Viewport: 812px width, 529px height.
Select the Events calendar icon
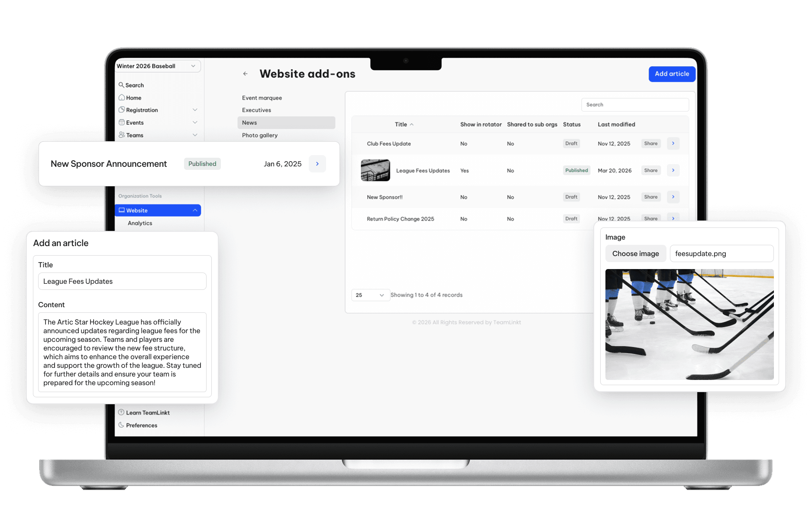click(122, 123)
